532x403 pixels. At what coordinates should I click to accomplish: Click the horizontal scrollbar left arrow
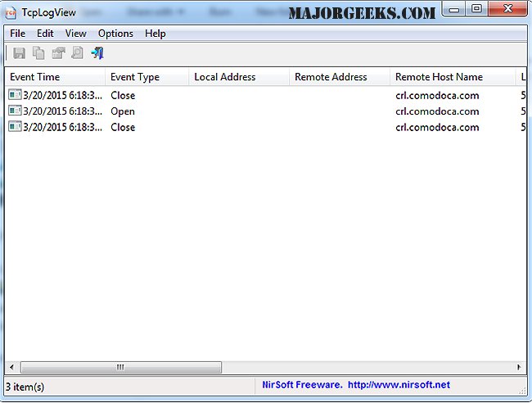(12, 367)
